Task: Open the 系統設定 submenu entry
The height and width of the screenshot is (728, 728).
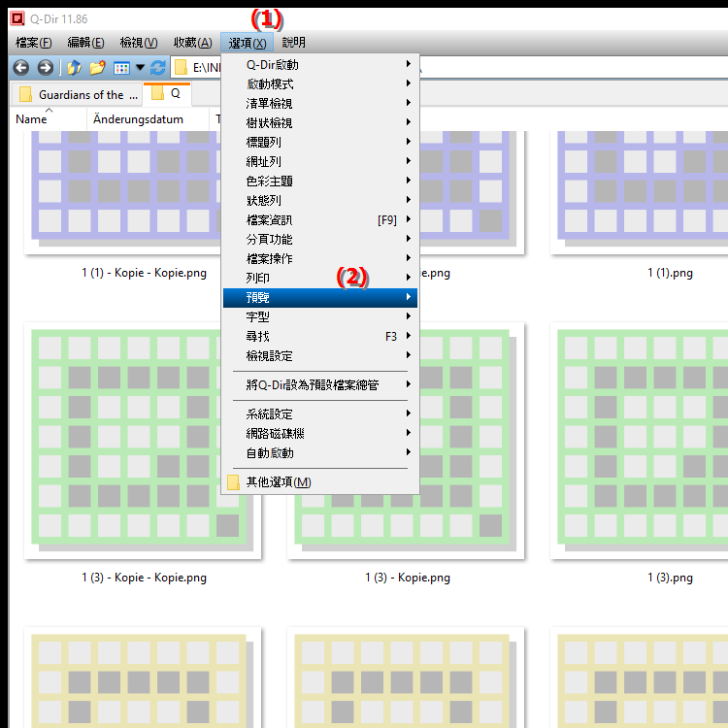Action: pos(320,414)
